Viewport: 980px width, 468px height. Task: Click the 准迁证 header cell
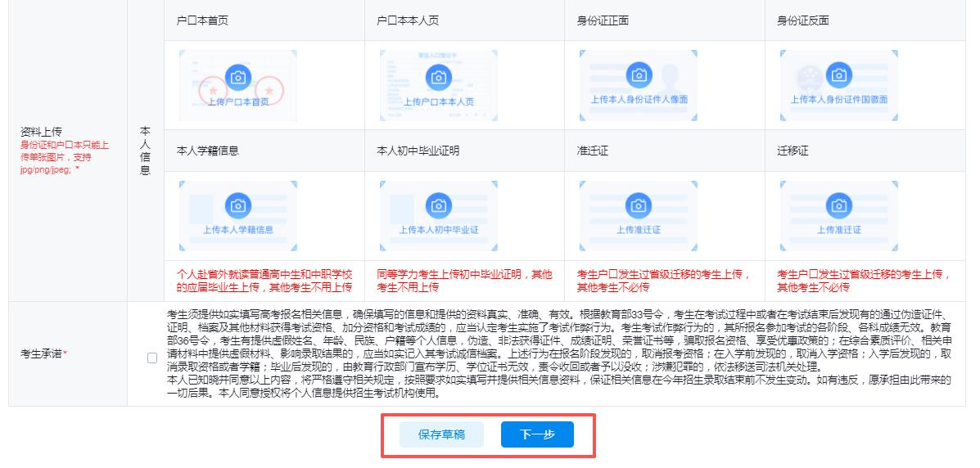pos(664,151)
